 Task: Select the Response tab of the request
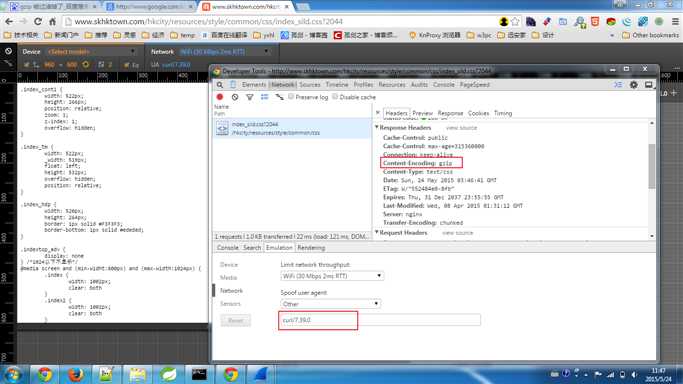(450, 113)
